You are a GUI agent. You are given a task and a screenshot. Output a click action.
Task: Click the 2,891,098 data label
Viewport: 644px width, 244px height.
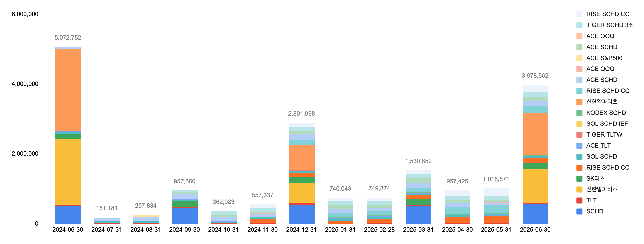click(x=301, y=114)
